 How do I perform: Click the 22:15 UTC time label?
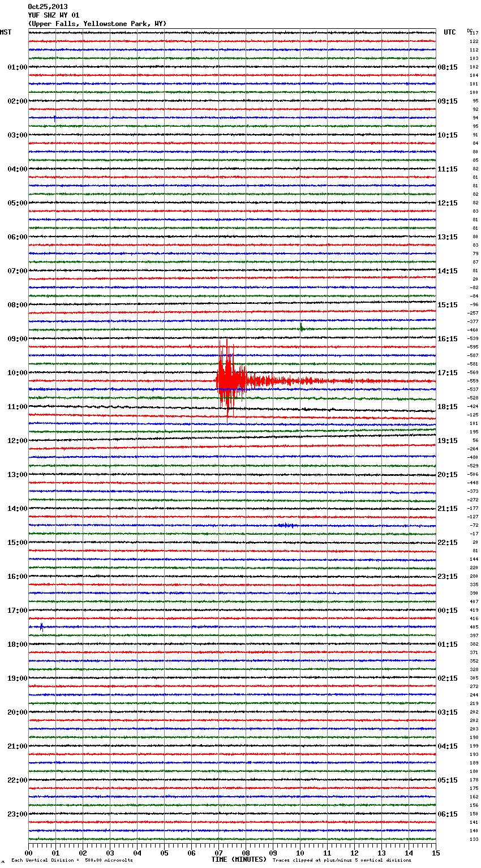click(448, 543)
